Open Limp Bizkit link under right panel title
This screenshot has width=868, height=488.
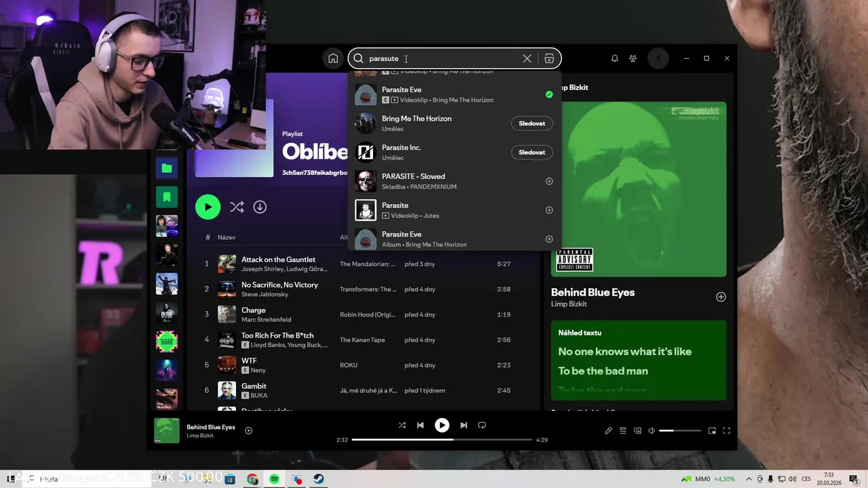coord(569,304)
